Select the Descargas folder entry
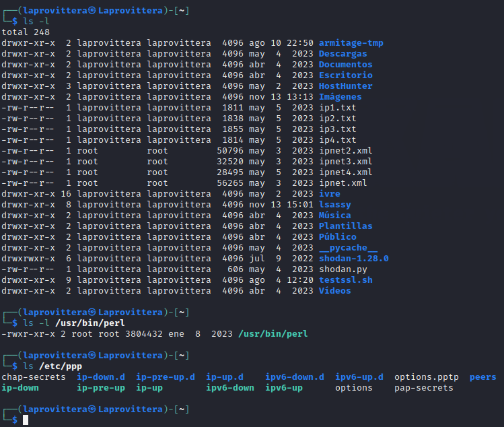The width and height of the screenshot is (504, 427). coord(343,54)
